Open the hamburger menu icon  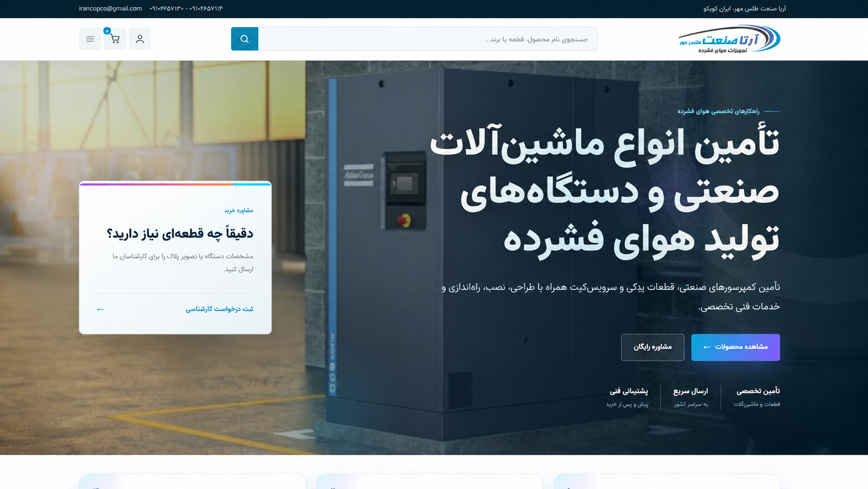(x=90, y=39)
